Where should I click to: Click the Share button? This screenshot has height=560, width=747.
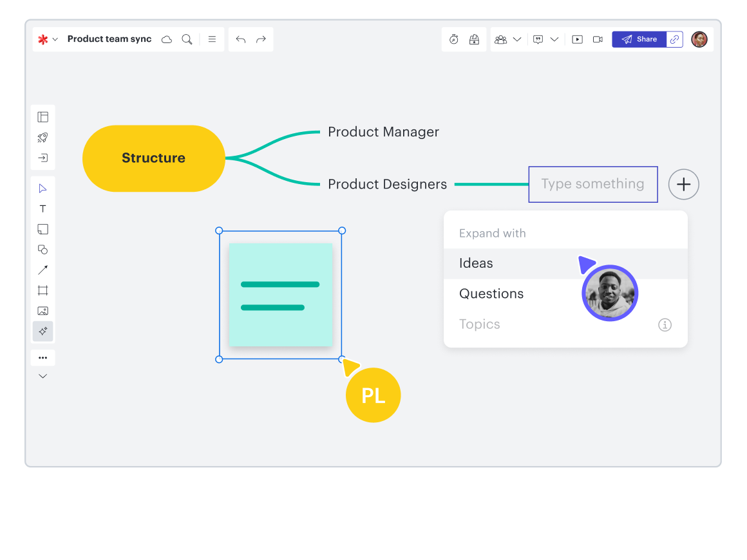point(639,39)
